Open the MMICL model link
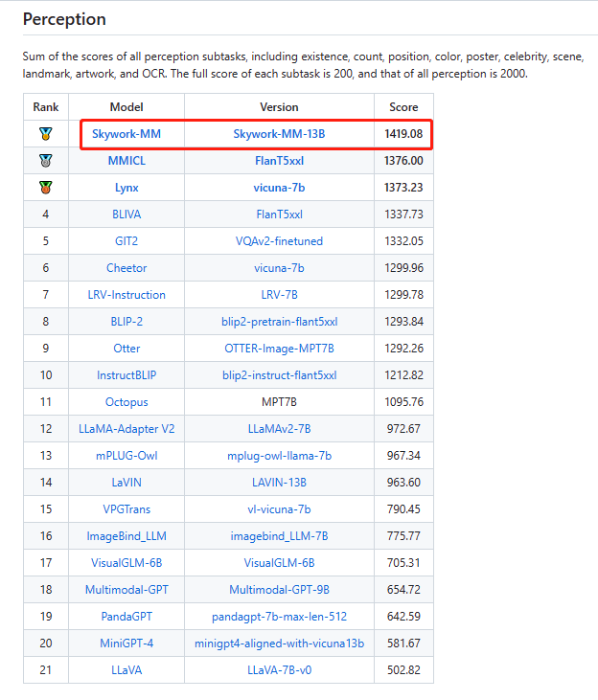 pos(126,161)
